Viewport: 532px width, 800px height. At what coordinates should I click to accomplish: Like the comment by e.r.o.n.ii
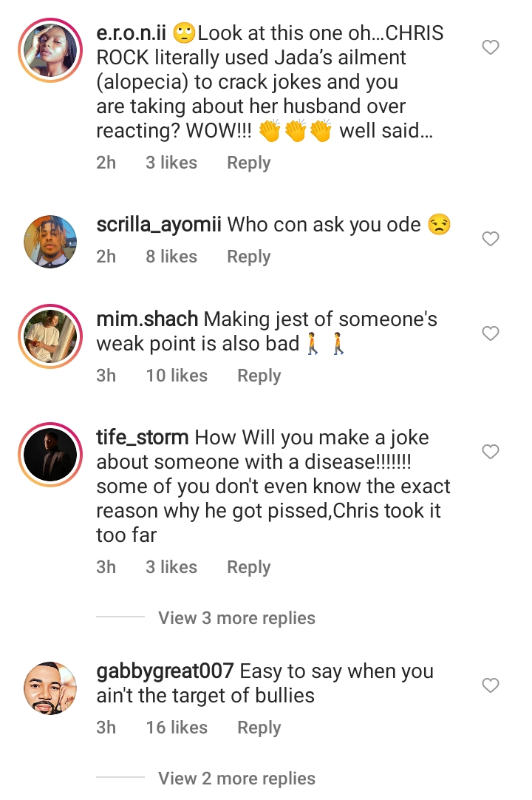tap(490, 48)
